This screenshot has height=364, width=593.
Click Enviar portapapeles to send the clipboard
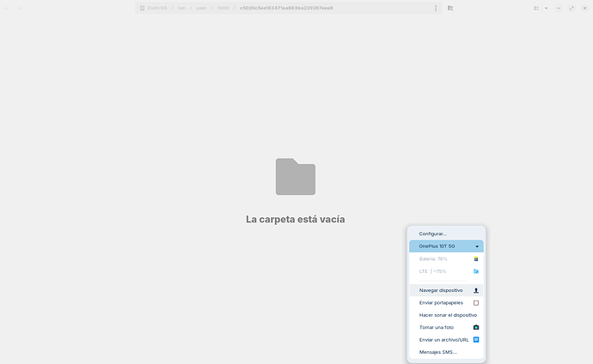(442, 303)
